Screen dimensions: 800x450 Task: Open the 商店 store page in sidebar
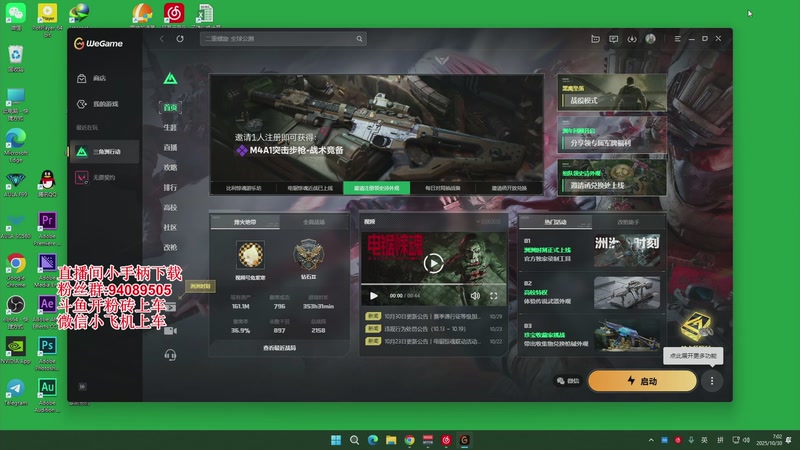coord(92,79)
